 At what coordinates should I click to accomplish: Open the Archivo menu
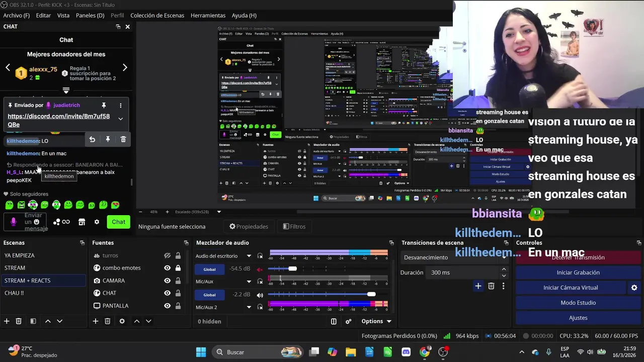[17, 16]
